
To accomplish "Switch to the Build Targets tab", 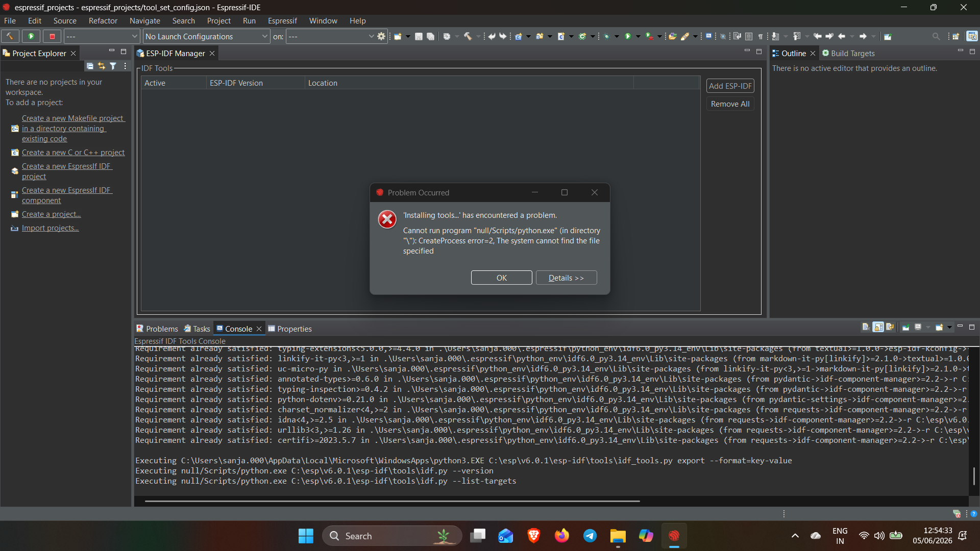I will (848, 53).
